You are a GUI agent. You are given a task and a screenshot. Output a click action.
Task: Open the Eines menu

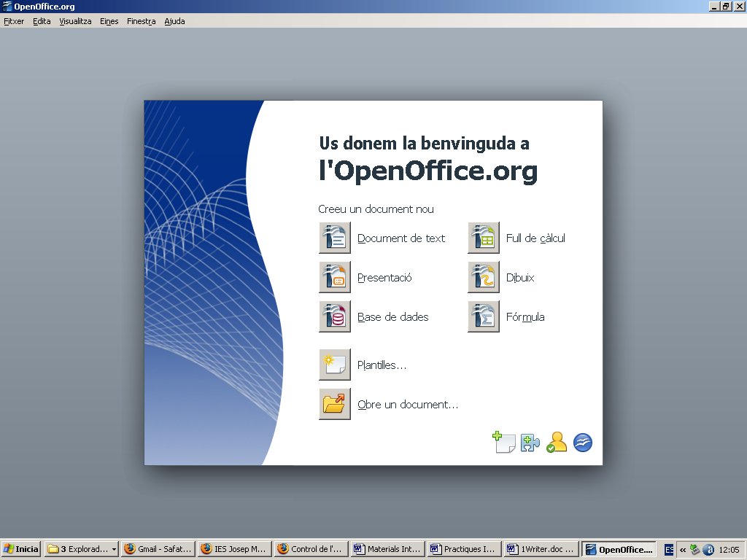coord(109,21)
